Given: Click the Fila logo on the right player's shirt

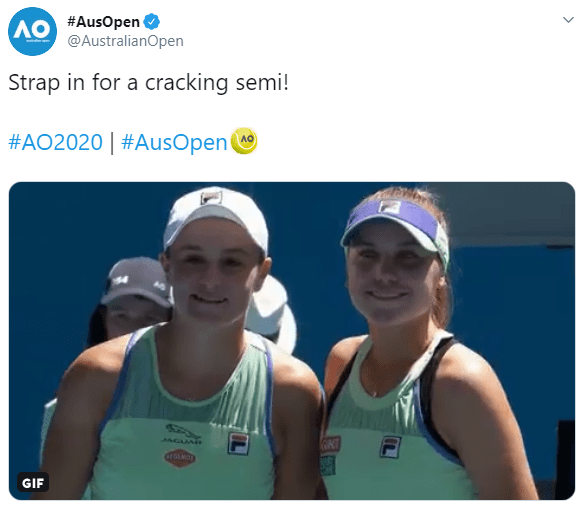Looking at the screenshot, I should click(390, 447).
